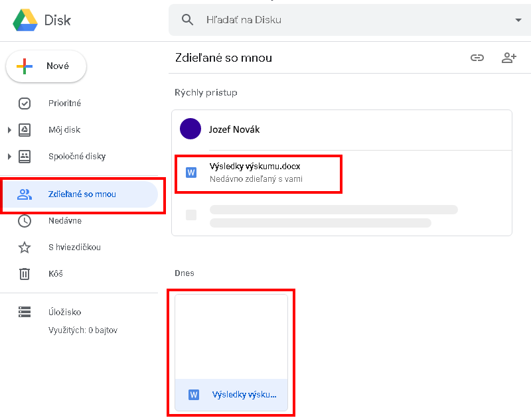Screen dimensions: 531x420
Task: Open the search options dropdown arrow
Action: pos(518,20)
